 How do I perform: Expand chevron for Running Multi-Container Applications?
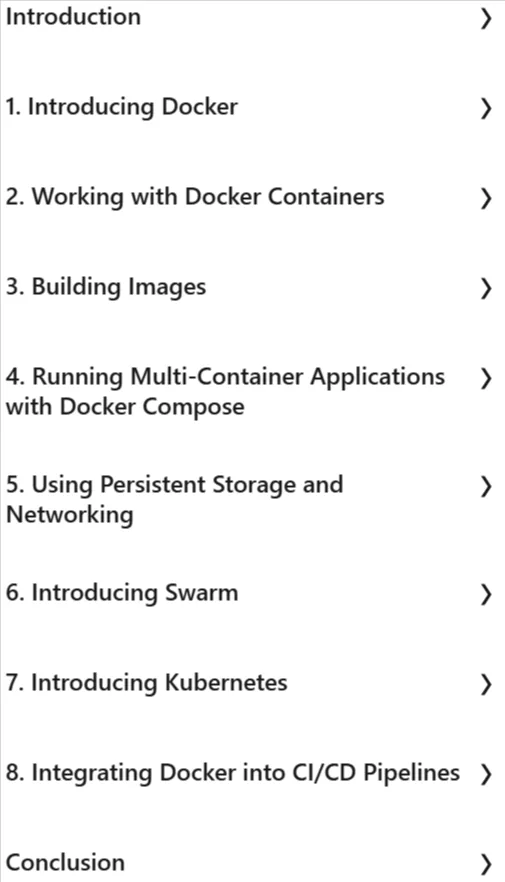[486, 378]
